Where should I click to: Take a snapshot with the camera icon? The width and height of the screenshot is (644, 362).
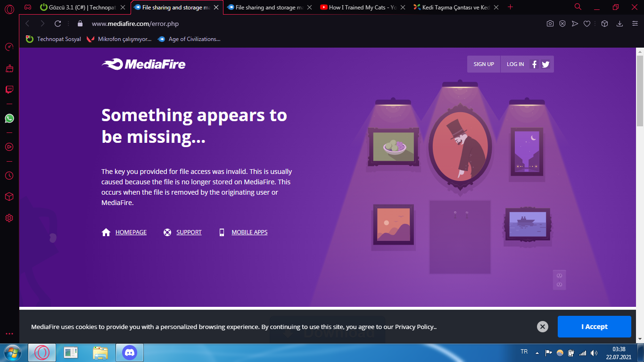click(550, 24)
